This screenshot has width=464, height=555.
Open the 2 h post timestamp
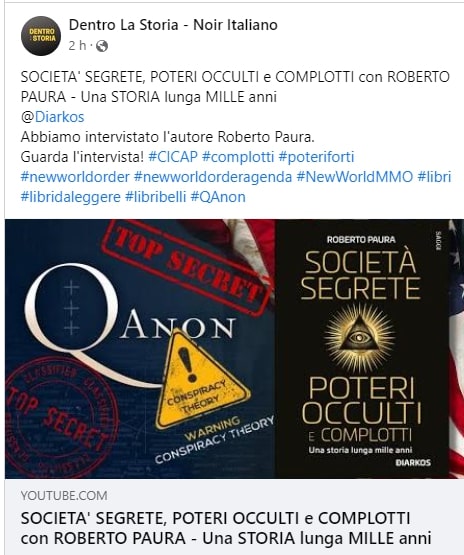coord(77,46)
